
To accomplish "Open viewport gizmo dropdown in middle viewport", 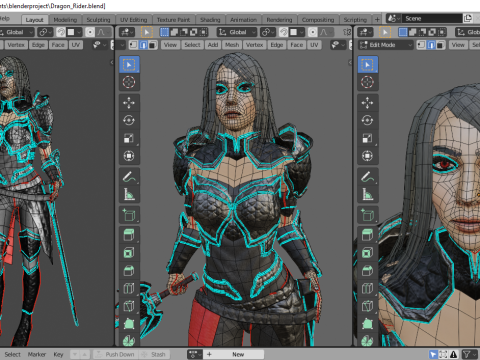I will [x=338, y=45].
